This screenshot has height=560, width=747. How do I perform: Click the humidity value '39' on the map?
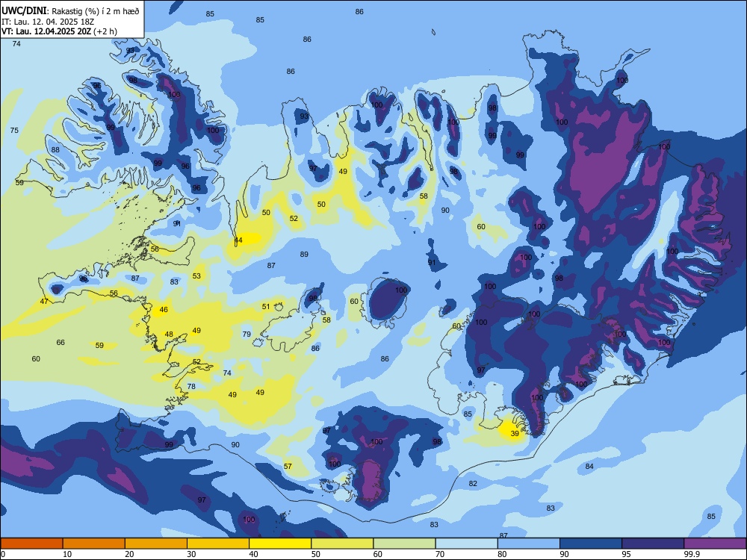click(x=515, y=434)
